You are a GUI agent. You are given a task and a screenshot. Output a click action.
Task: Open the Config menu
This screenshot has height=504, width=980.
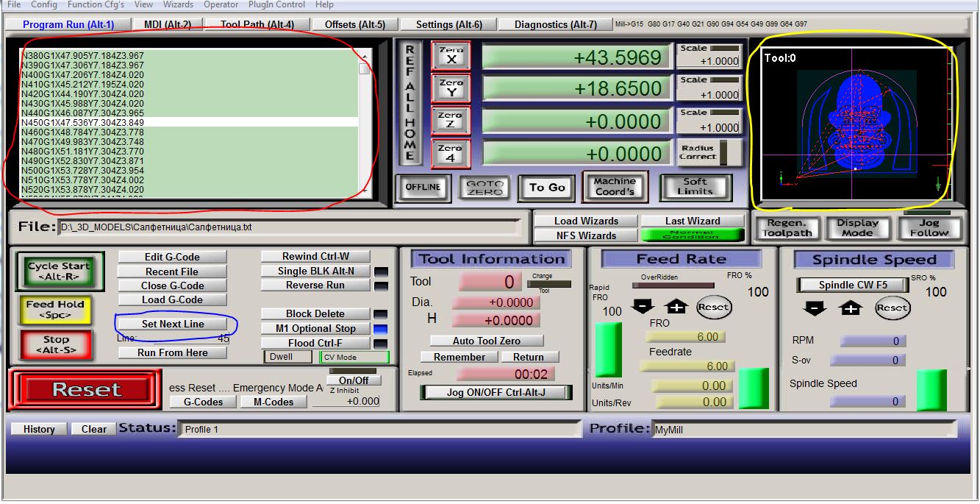tap(44, 4)
